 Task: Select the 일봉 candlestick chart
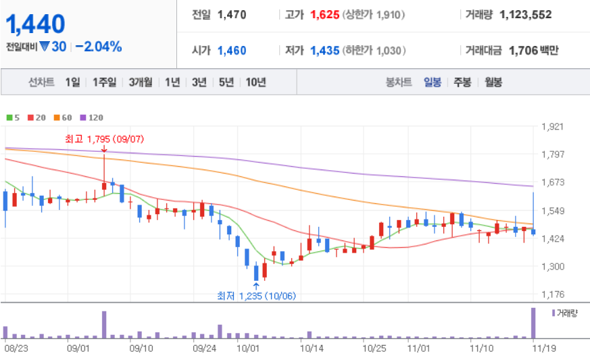(x=433, y=82)
